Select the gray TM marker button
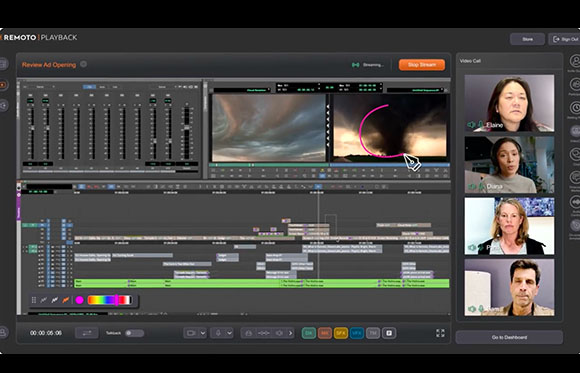The height and width of the screenshot is (373, 580). [373, 333]
